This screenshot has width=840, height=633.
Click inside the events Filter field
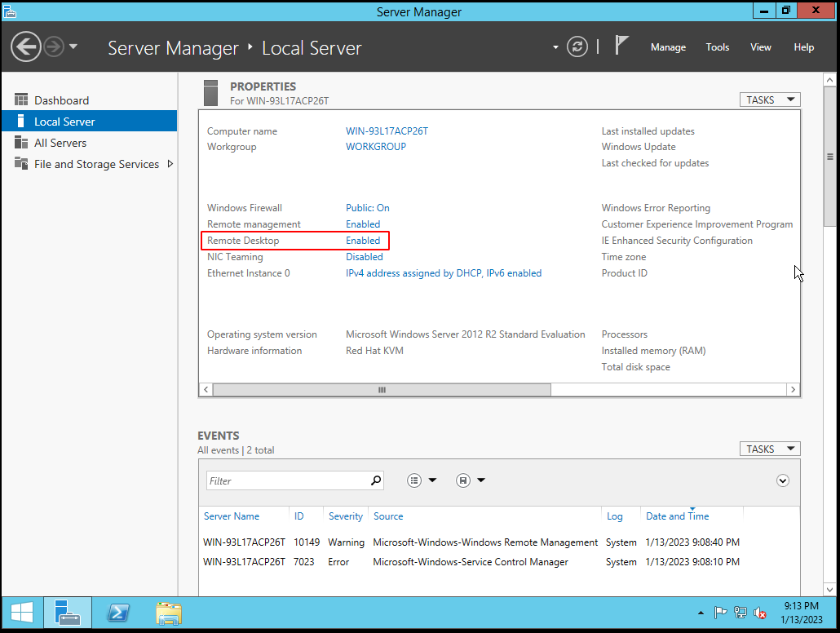click(285, 480)
